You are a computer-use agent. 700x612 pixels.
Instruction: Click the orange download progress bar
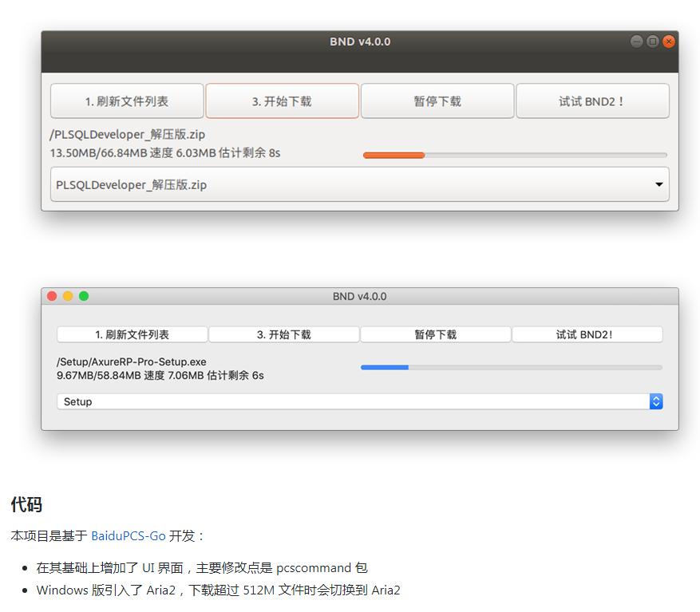click(x=394, y=155)
